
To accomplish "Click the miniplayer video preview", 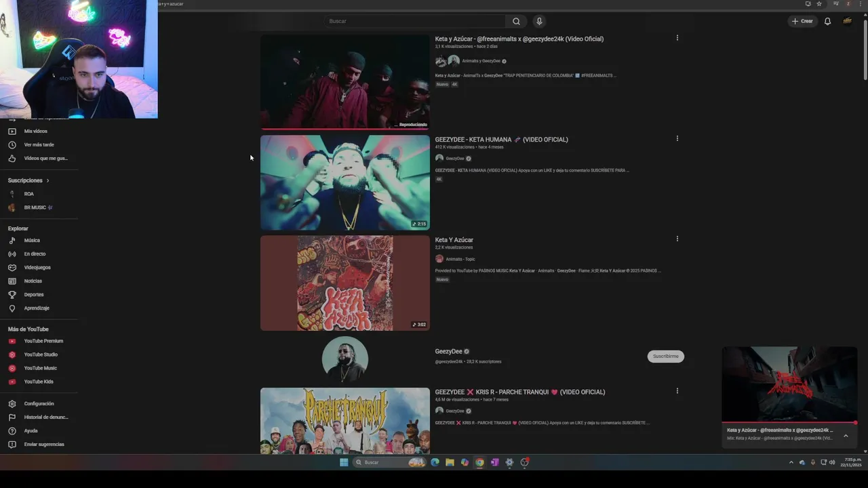I will [x=789, y=384].
